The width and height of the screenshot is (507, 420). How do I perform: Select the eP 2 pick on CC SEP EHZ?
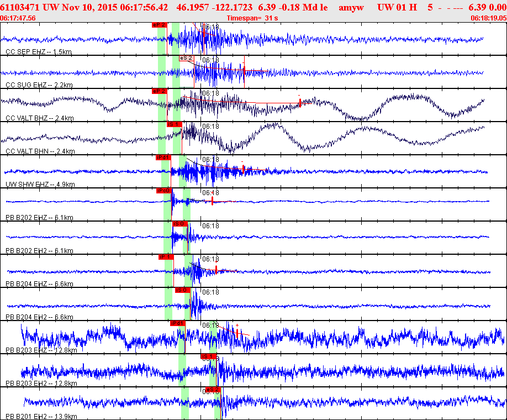(159, 25)
